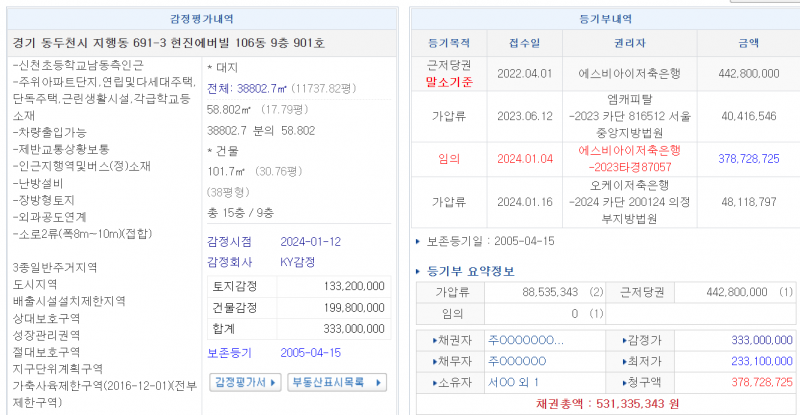The image size is (800, 415).
Task: Click the 등기부 요약정보 section bullet arrow
Action: (x=418, y=270)
